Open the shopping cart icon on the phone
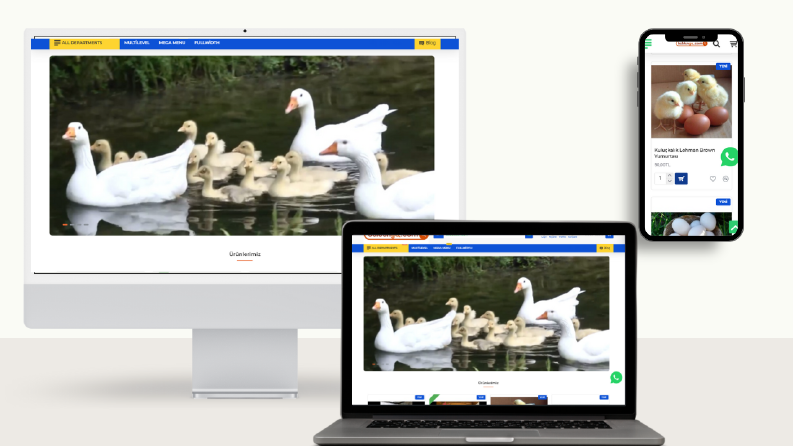793x446 pixels. tap(733, 44)
